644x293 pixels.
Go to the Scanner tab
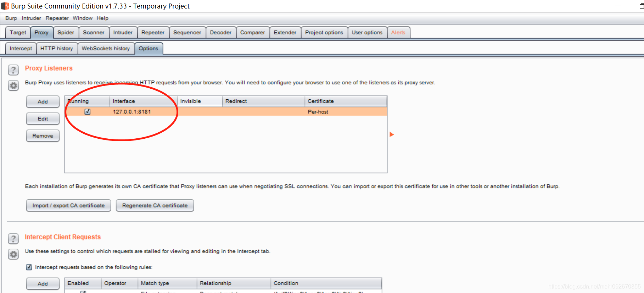pyautogui.click(x=94, y=32)
